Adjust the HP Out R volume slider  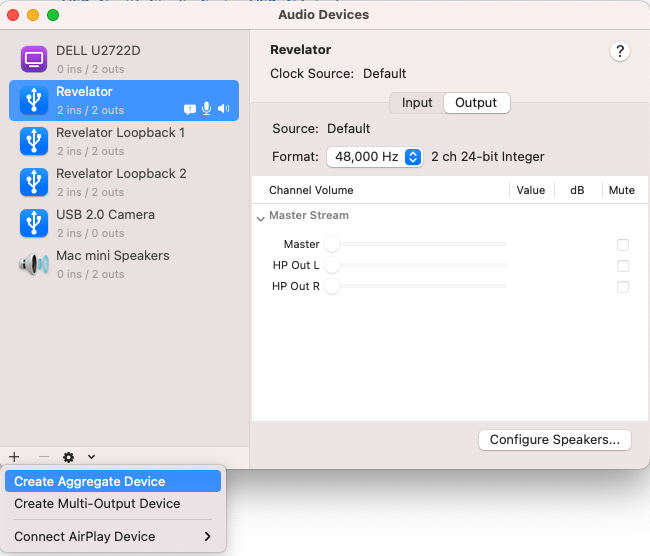pos(415,286)
